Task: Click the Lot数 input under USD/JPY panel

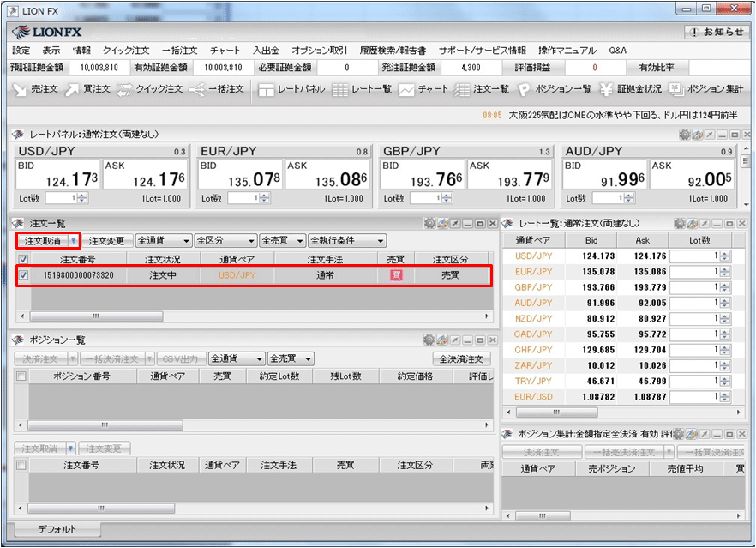Action: pos(61,198)
